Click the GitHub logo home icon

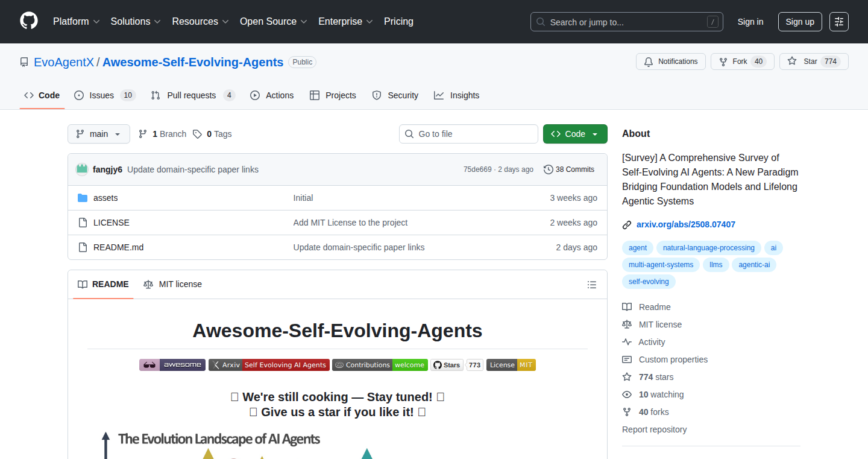(x=29, y=21)
